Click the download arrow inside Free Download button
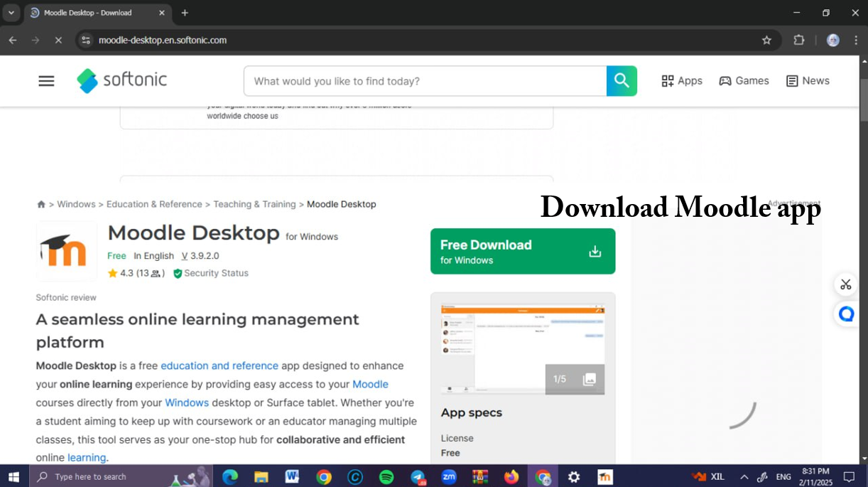Image resolution: width=868 pixels, height=487 pixels. [x=593, y=250]
